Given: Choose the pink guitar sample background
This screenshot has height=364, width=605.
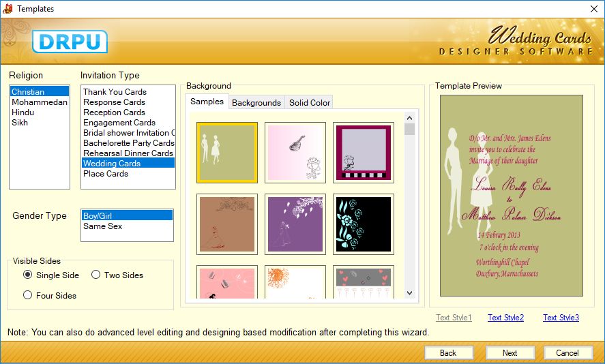Looking at the screenshot, I should 295,153.
